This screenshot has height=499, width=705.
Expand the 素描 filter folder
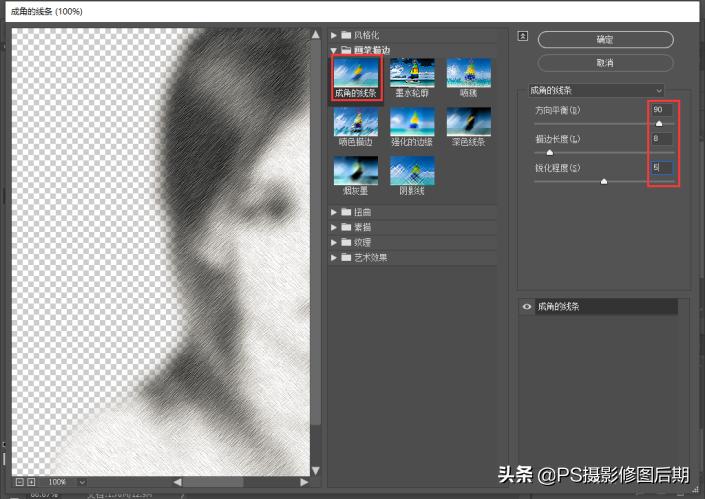[x=334, y=227]
